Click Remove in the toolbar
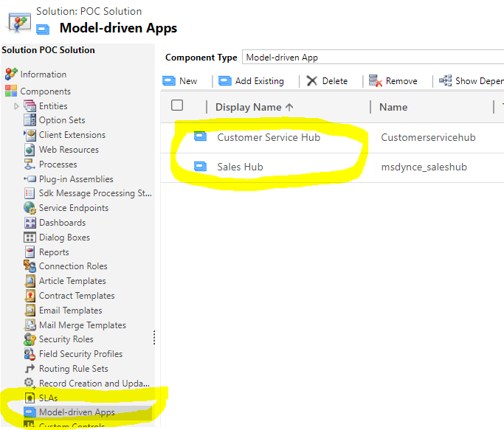504x430 pixels. pos(393,81)
